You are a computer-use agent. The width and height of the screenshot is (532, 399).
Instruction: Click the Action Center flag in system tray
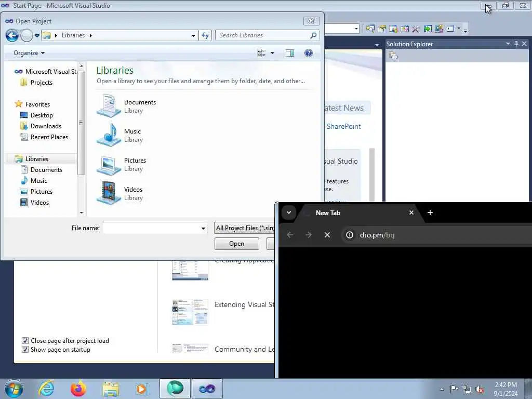[x=454, y=389]
